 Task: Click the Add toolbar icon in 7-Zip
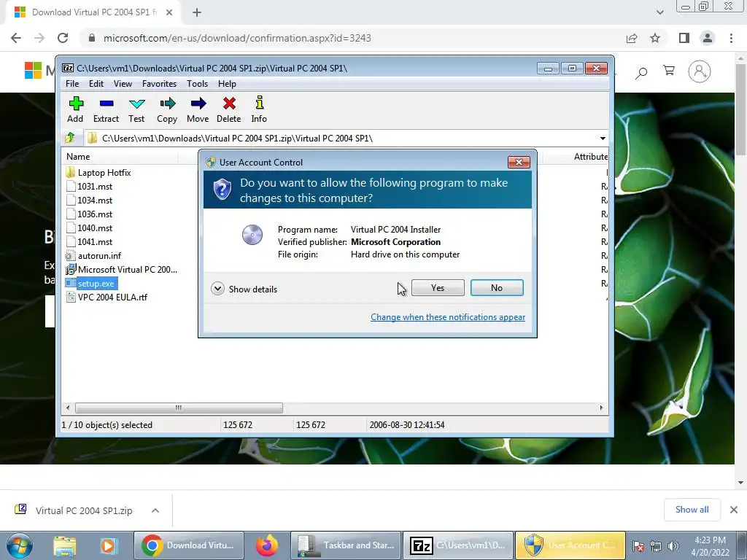click(x=75, y=110)
